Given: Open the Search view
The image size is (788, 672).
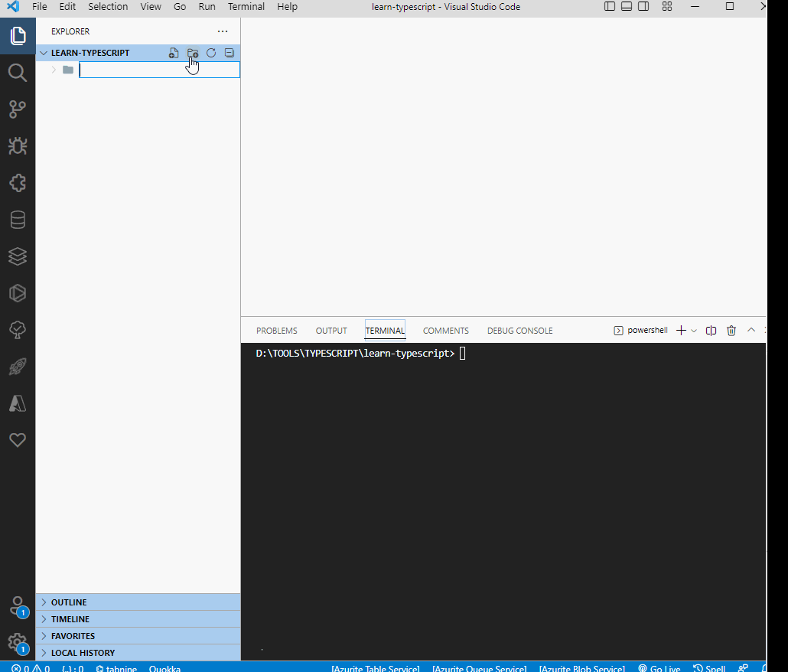Looking at the screenshot, I should (x=18, y=73).
